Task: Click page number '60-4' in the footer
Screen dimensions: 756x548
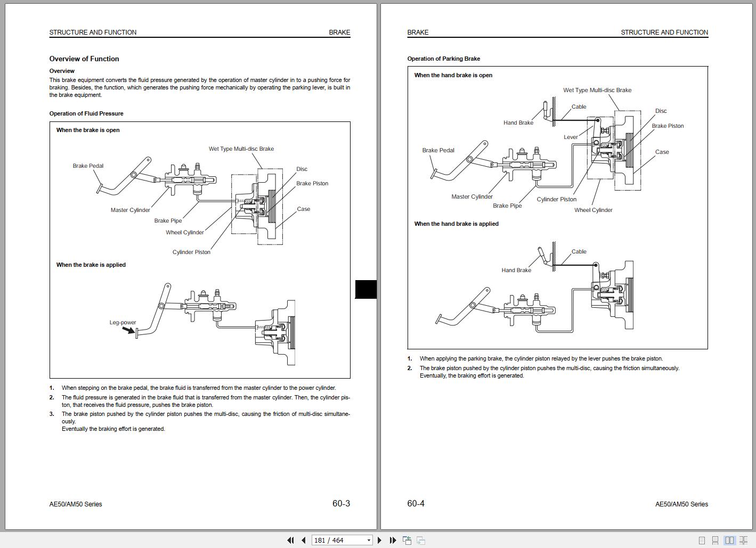Action: coord(416,503)
